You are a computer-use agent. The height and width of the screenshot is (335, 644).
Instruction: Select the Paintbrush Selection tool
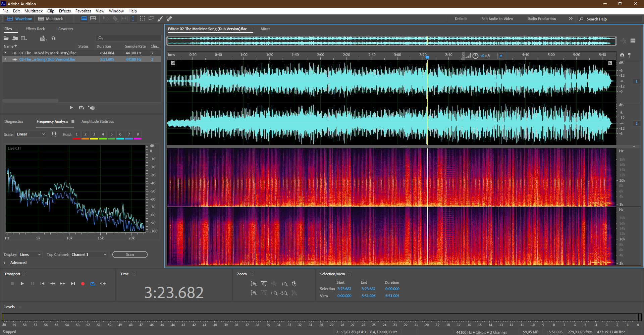coord(160,19)
